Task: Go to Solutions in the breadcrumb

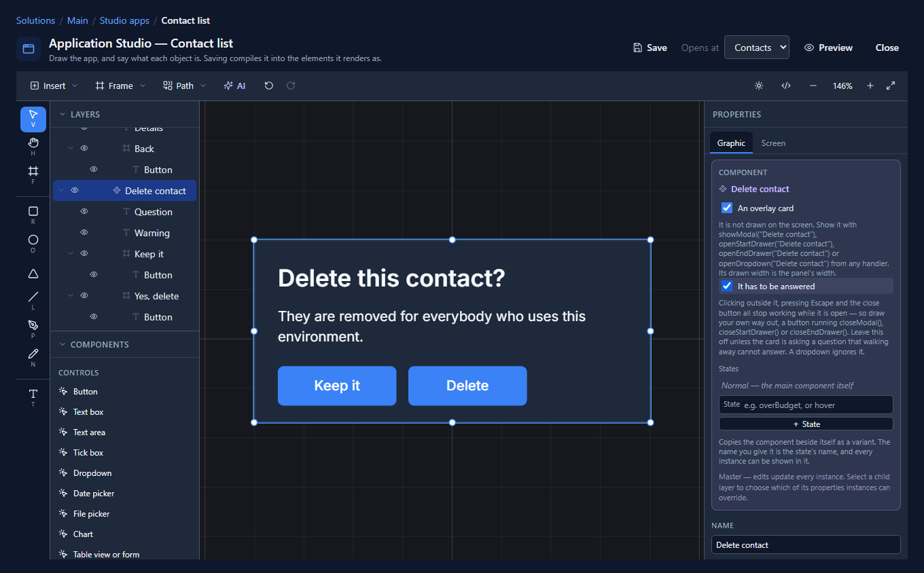Action: pyautogui.click(x=35, y=20)
